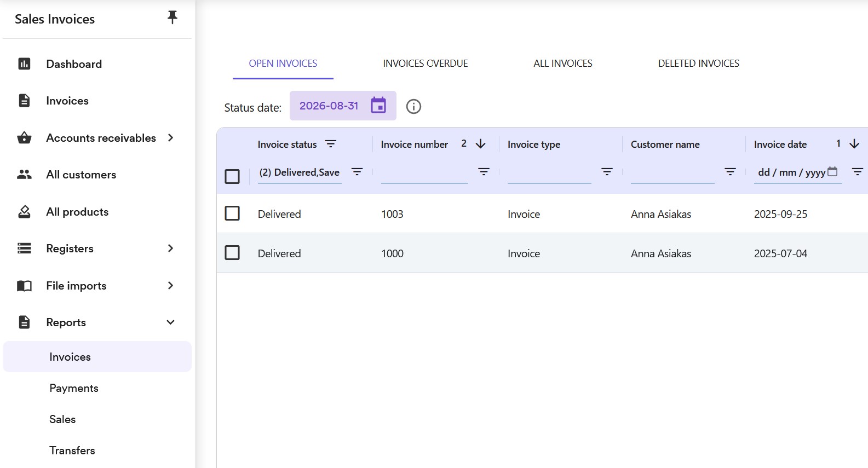Check the box for invoice 1003
Viewport: 868px width, 468px height.
click(x=232, y=213)
